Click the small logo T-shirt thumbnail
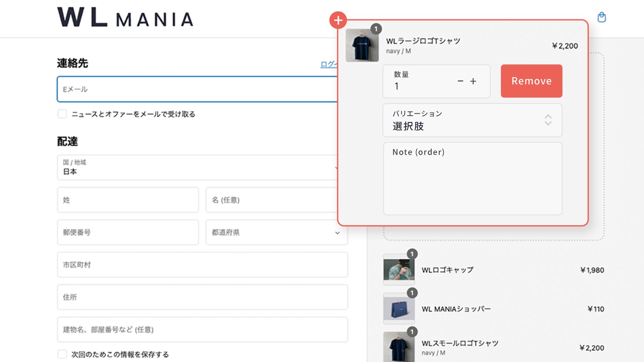The height and width of the screenshot is (362, 644). click(x=399, y=347)
